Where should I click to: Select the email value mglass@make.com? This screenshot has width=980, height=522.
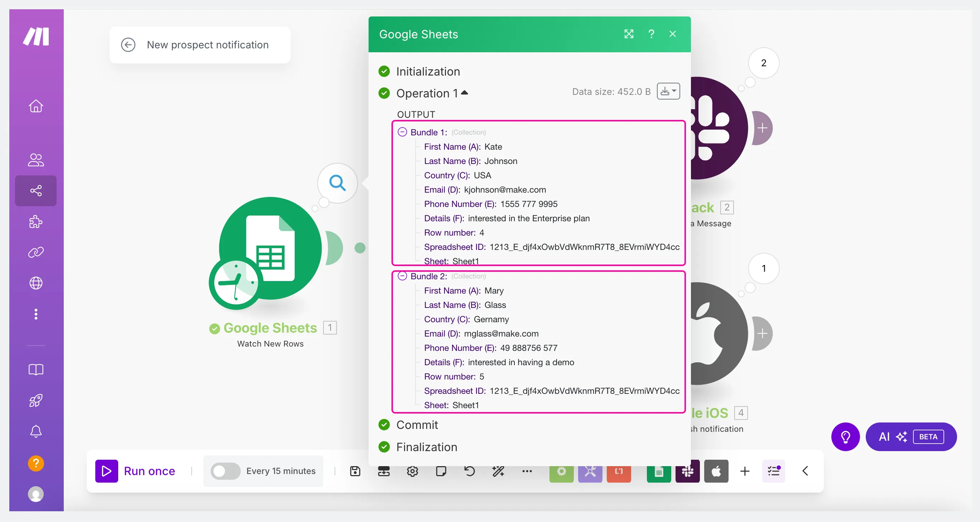pos(501,333)
